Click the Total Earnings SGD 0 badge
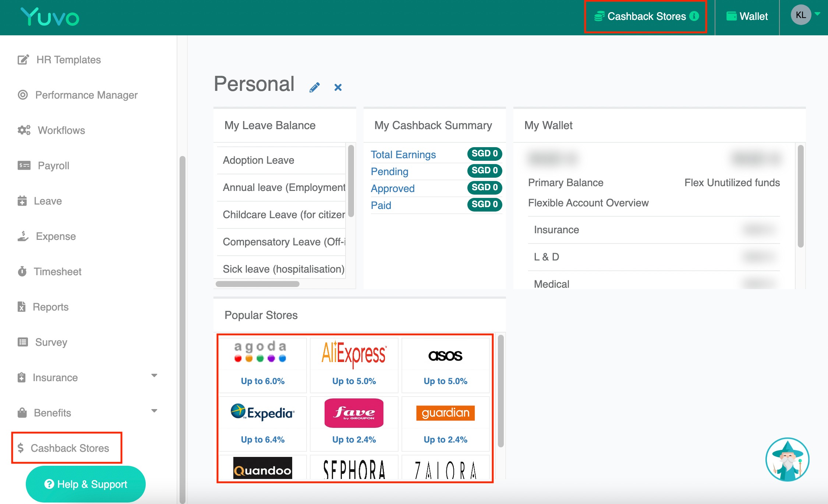Viewport: 828px width, 504px height. (x=485, y=153)
